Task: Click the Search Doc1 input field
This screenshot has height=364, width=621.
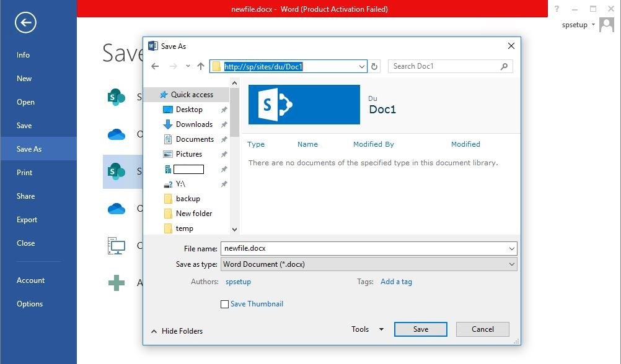Action: pos(451,66)
